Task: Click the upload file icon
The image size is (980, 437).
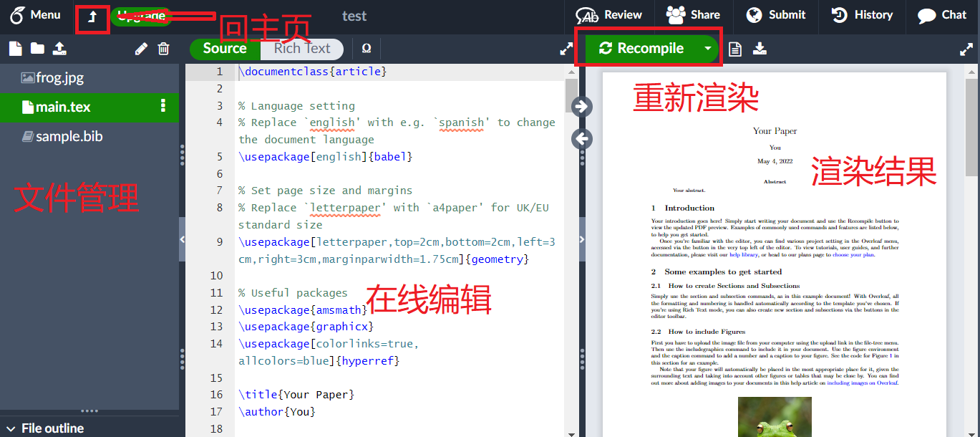Action: click(60, 49)
